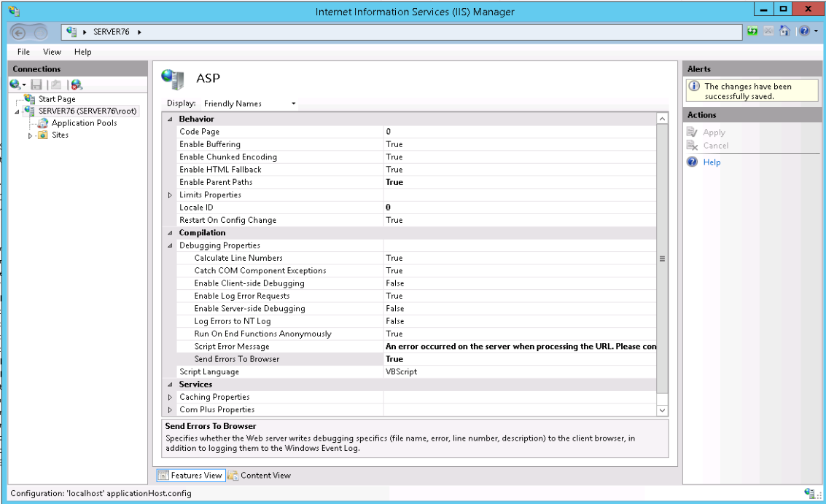Click the Save connections disk icon
The image size is (826, 504).
coord(36,84)
